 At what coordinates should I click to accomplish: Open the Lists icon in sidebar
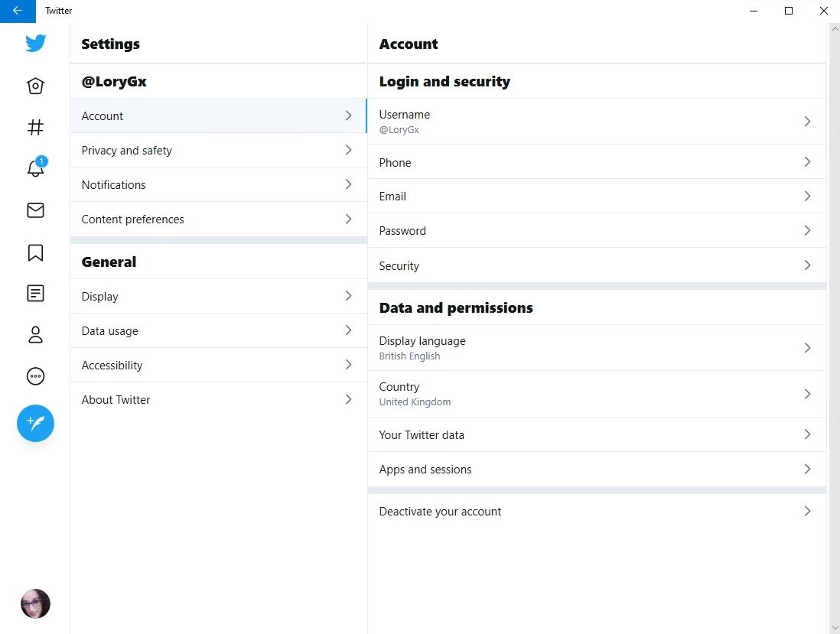click(x=35, y=294)
